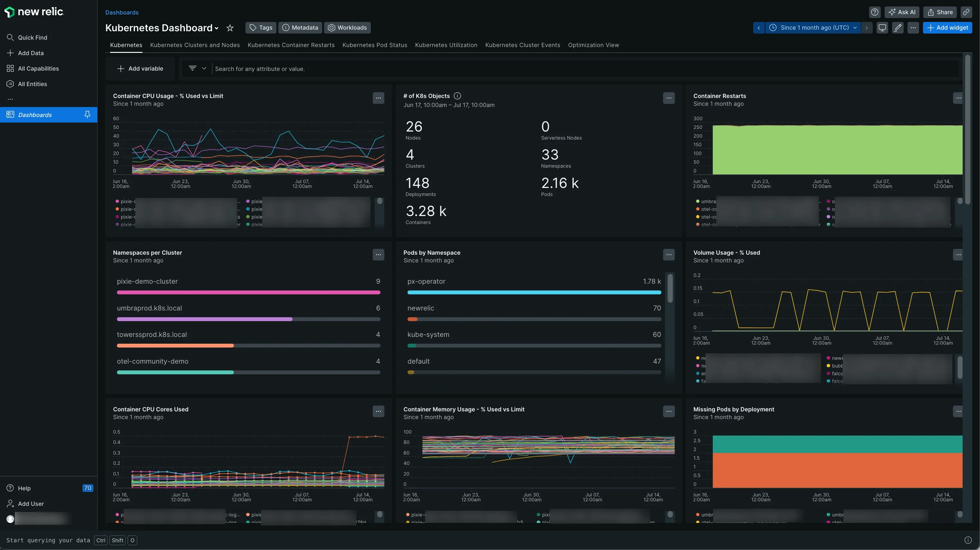Click the Add widget button
Viewport: 980px width, 550px height.
(x=947, y=27)
